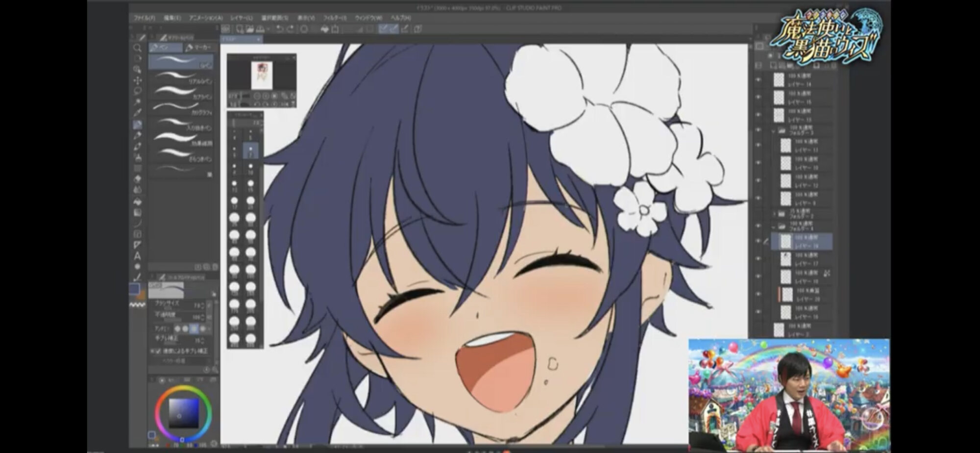This screenshot has width=980, height=453.
Task: Collapse the フォルダー 4 layer folder
Action: 774,227
